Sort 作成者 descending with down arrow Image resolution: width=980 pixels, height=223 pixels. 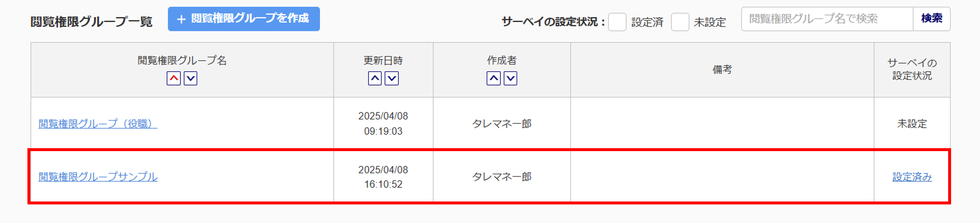point(511,78)
